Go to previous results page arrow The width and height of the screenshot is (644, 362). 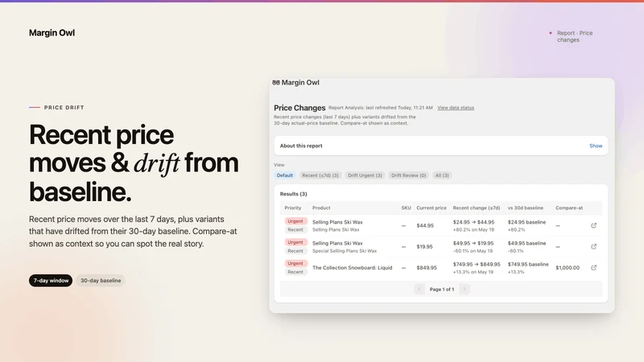419,290
